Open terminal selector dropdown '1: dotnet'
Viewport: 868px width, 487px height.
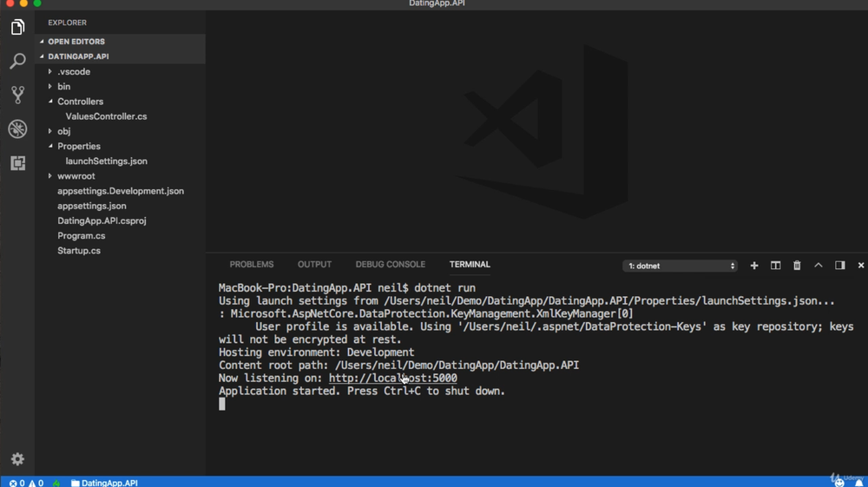pos(681,267)
